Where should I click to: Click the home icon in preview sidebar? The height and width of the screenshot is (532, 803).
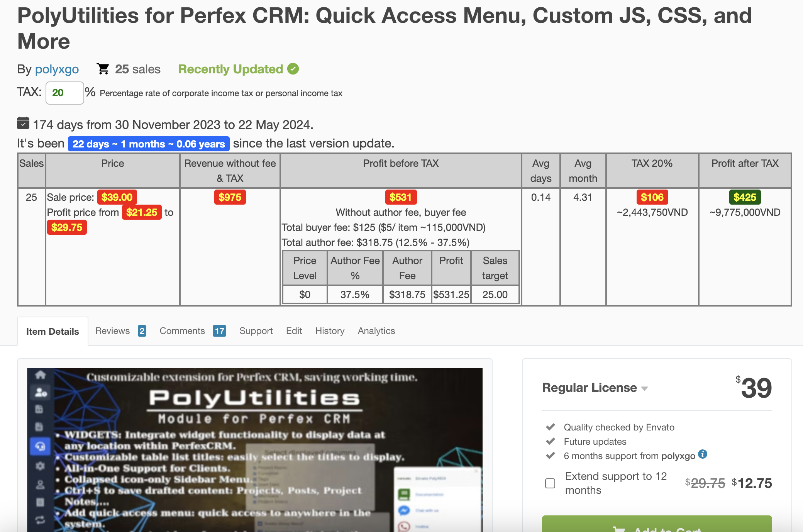[x=41, y=374]
